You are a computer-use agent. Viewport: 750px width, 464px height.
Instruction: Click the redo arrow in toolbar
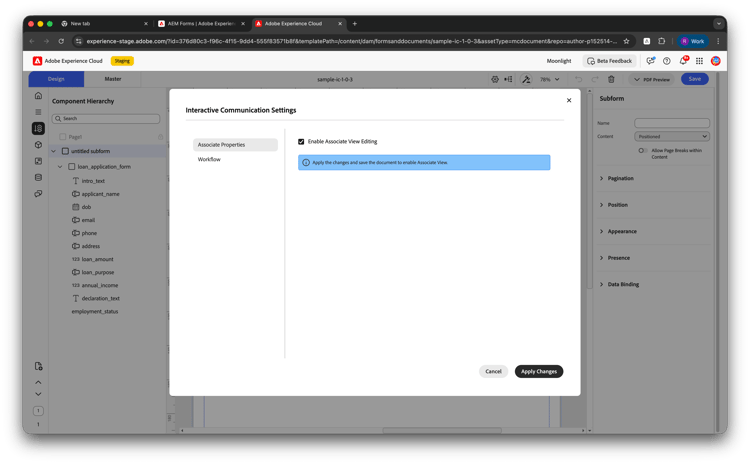[x=595, y=79]
